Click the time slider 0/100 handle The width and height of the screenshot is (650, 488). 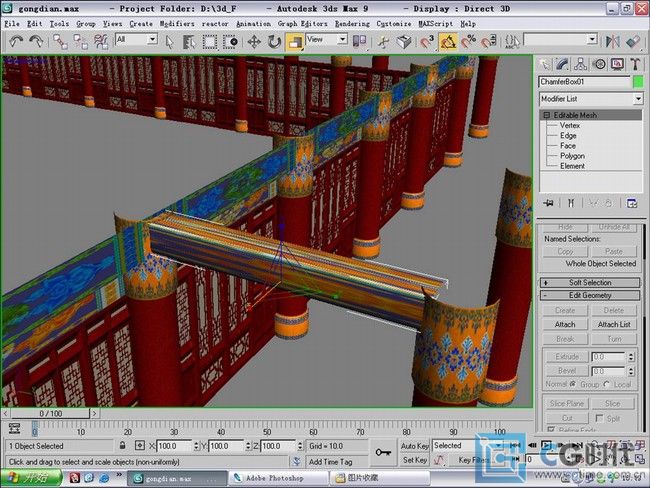50,413
